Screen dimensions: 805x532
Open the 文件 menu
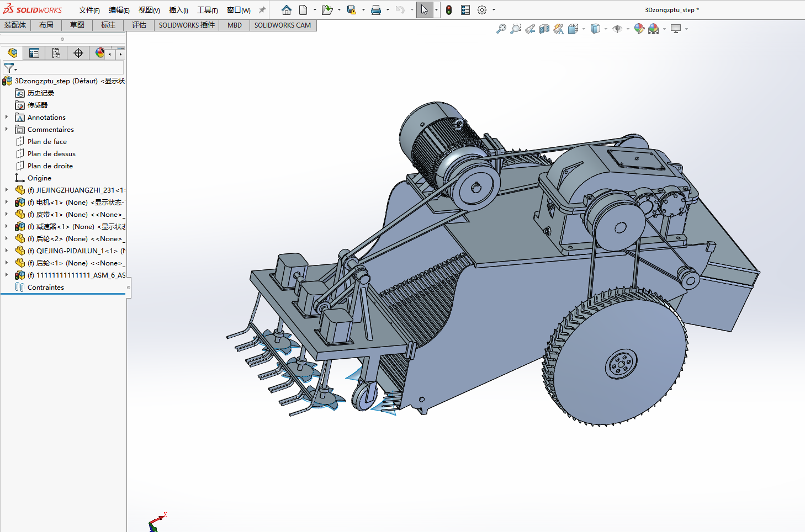pos(89,10)
